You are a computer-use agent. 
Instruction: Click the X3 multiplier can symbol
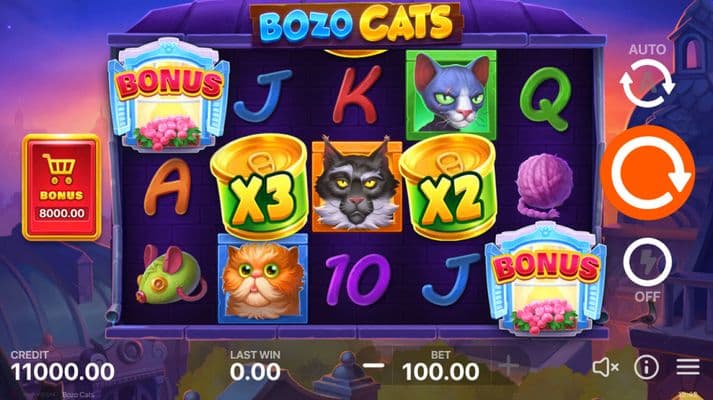pos(260,186)
